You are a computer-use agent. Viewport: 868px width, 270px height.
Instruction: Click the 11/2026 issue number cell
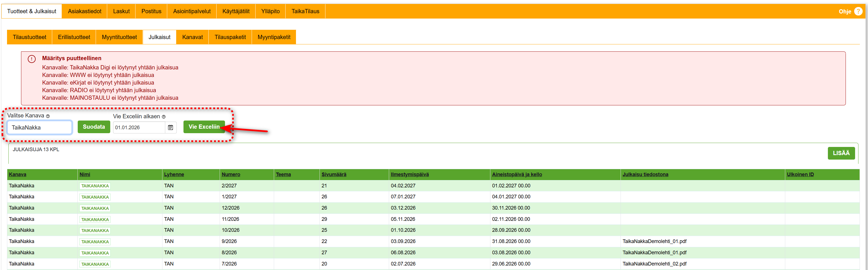click(x=231, y=219)
